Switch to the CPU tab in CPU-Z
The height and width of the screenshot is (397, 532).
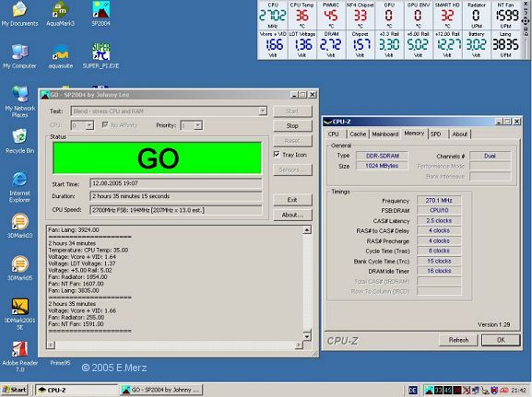click(334, 134)
